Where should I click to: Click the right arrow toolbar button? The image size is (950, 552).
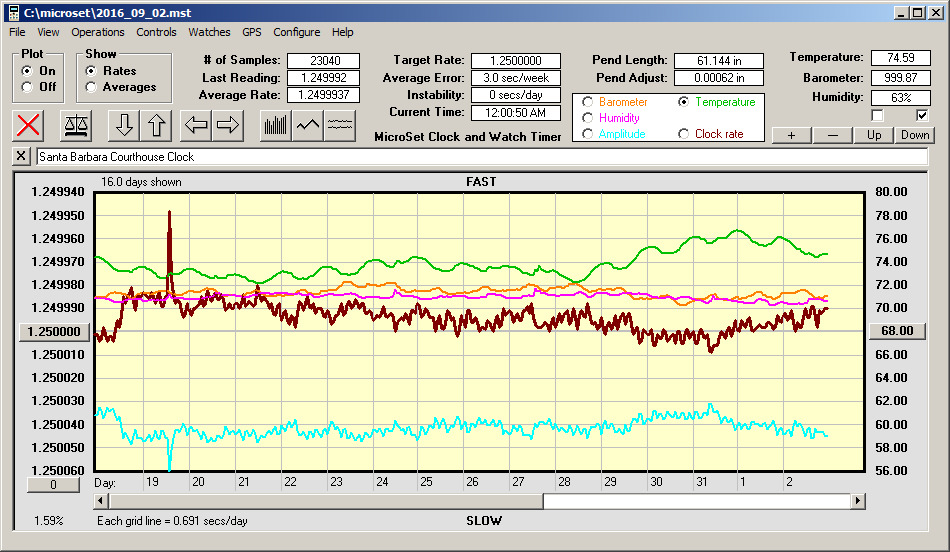click(228, 125)
